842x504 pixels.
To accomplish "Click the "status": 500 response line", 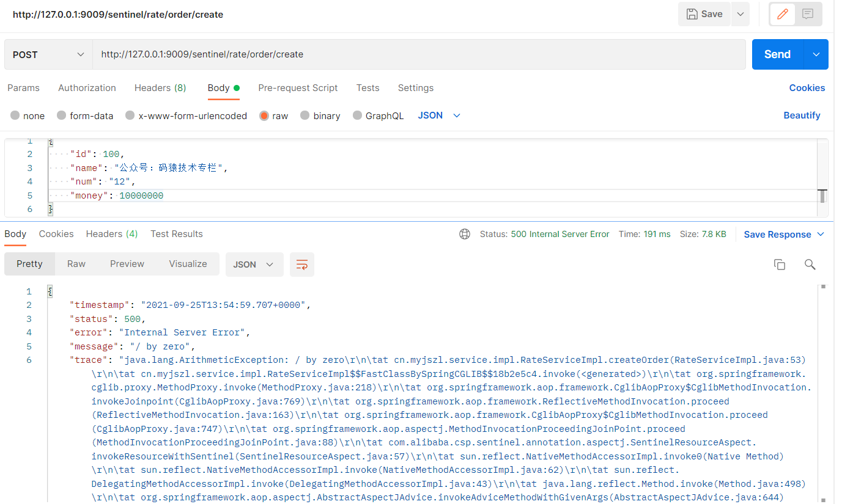I will [x=108, y=319].
